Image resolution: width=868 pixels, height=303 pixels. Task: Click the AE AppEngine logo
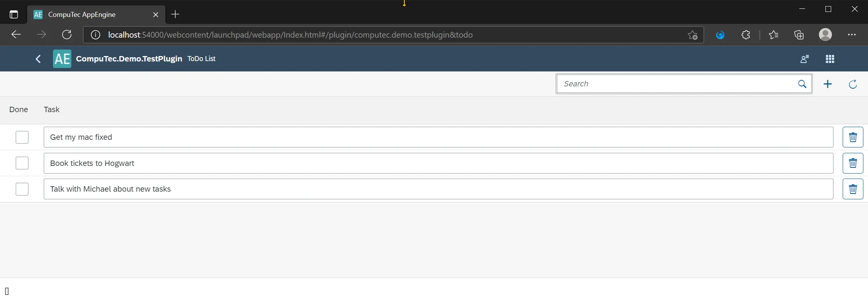point(62,59)
